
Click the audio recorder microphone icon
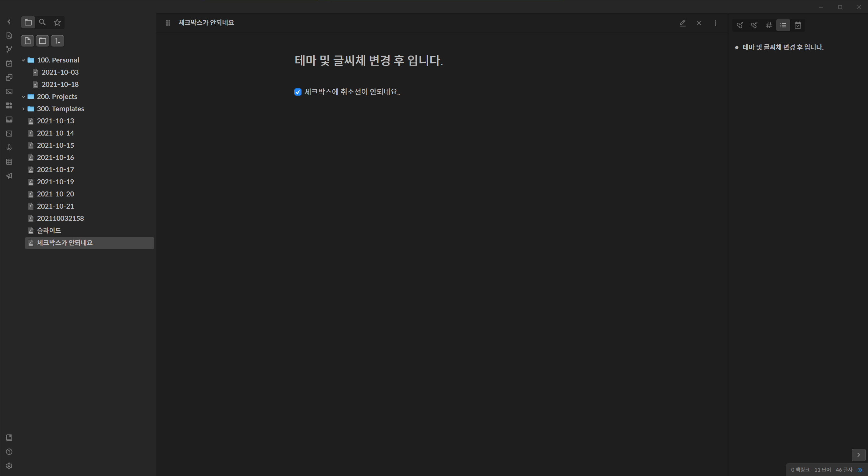9,148
